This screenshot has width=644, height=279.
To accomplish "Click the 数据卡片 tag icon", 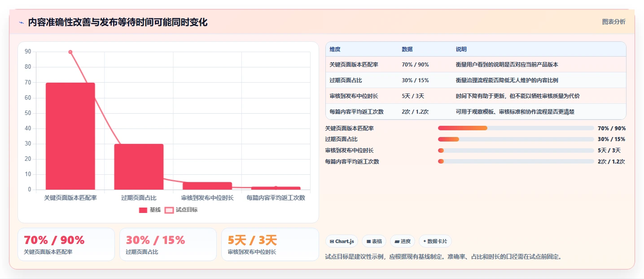I will point(425,241).
